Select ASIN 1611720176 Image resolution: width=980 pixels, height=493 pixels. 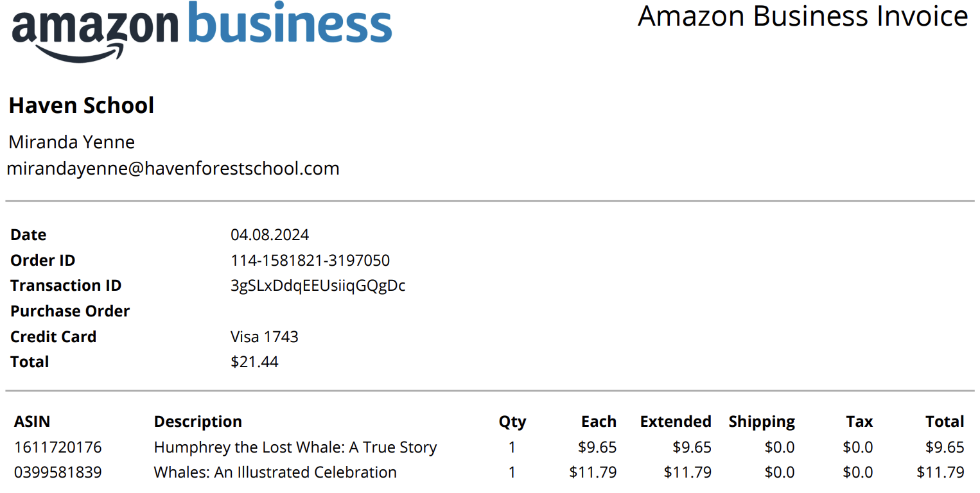pos(58,447)
